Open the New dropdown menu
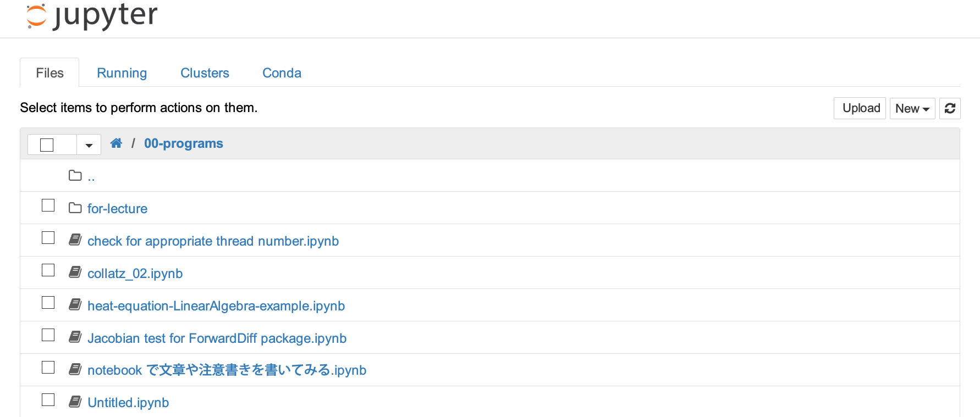This screenshot has width=980, height=417. click(x=912, y=108)
